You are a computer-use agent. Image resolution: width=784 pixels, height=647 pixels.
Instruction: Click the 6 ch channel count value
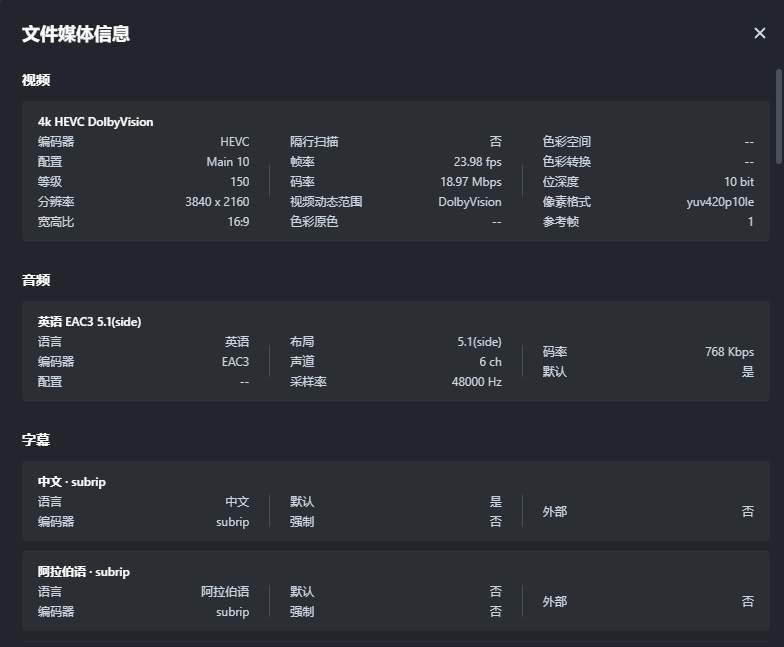coord(490,362)
